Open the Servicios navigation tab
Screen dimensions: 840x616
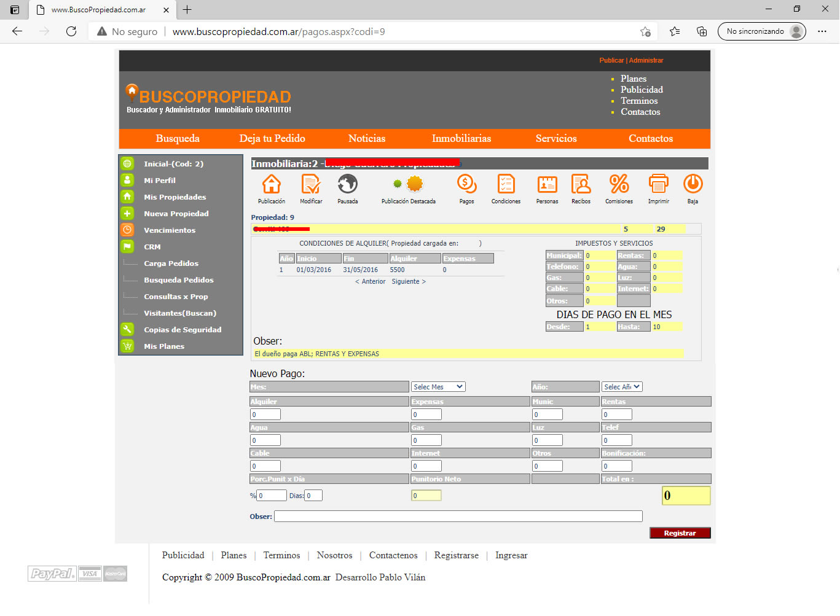(556, 139)
